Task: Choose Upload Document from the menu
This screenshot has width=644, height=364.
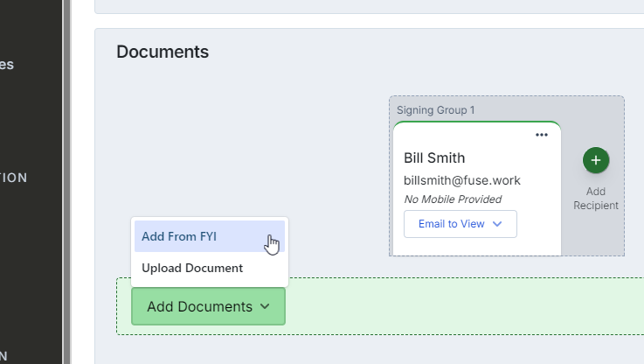Action: pos(192,268)
